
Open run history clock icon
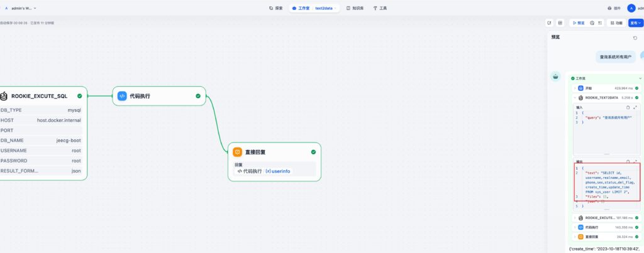tap(592, 23)
